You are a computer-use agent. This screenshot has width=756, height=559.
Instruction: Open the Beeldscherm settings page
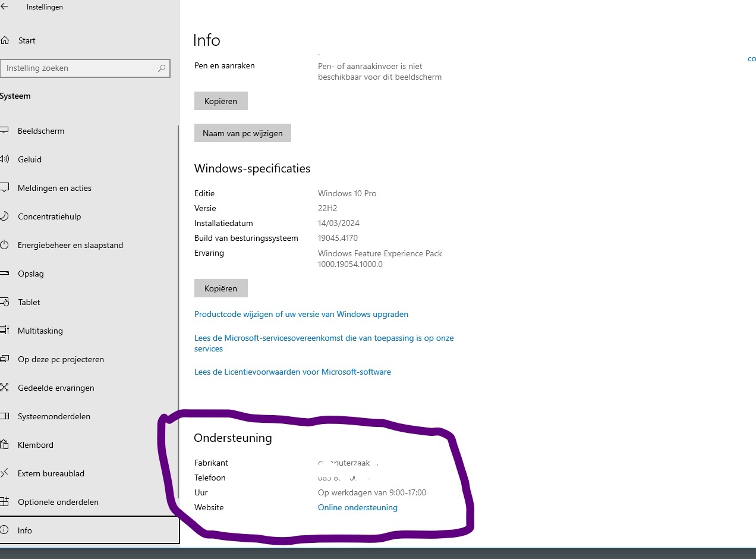click(x=41, y=131)
